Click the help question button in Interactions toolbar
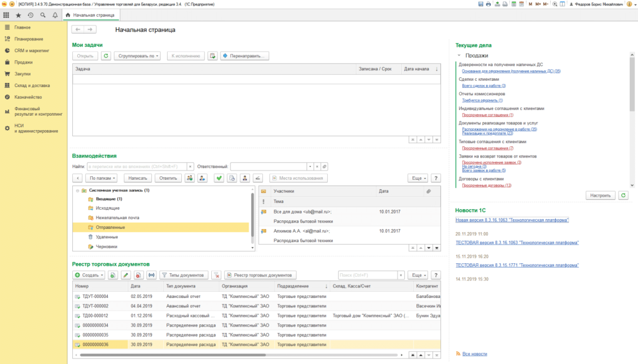This screenshot has height=364, width=638. tap(436, 178)
